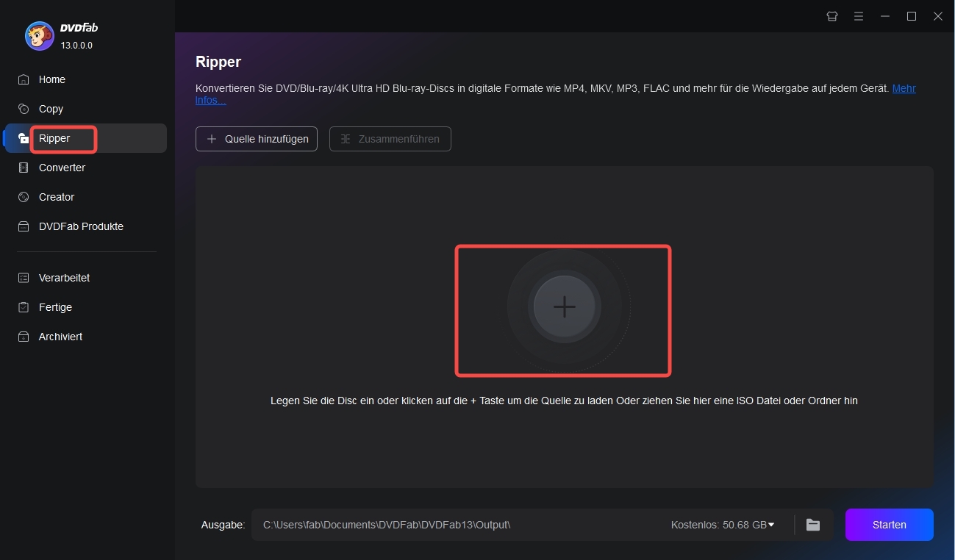Viewport: 955px width, 560px height.
Task: Click the big plus add-source button
Action: point(564,307)
